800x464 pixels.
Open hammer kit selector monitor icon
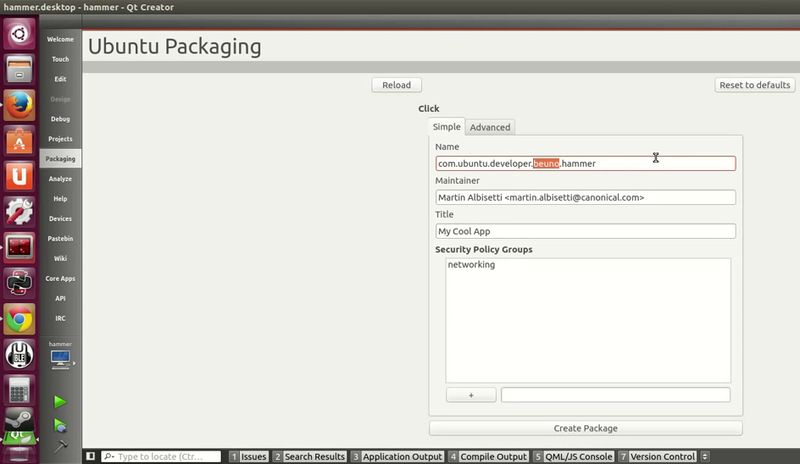tap(60, 359)
